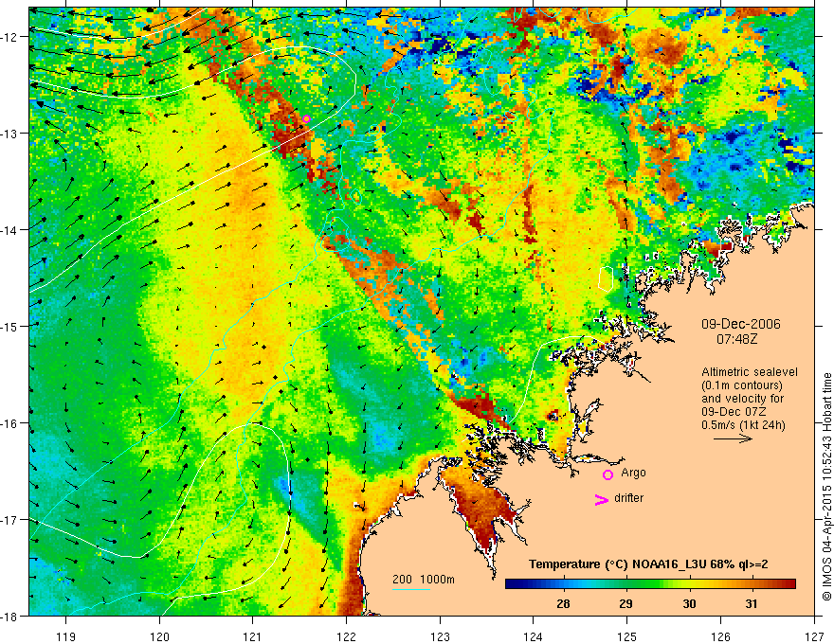
Task: Click the small white closed contour near 124.8
Action: click(x=606, y=279)
